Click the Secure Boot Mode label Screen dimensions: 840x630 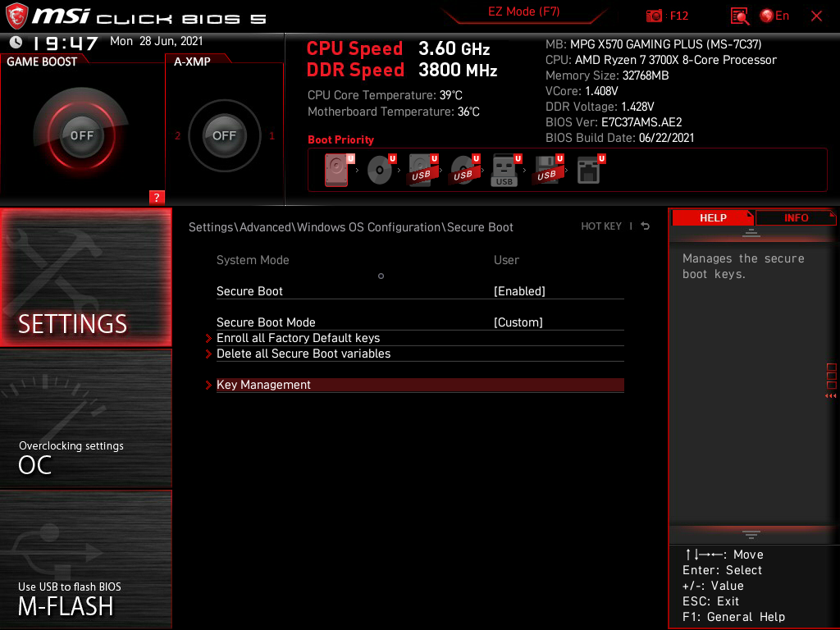tap(266, 322)
